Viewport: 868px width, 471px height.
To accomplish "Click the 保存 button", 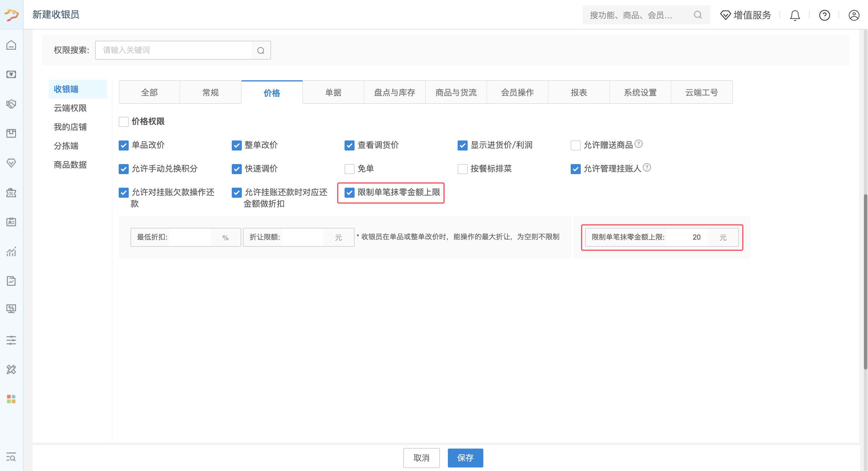I will (x=465, y=457).
